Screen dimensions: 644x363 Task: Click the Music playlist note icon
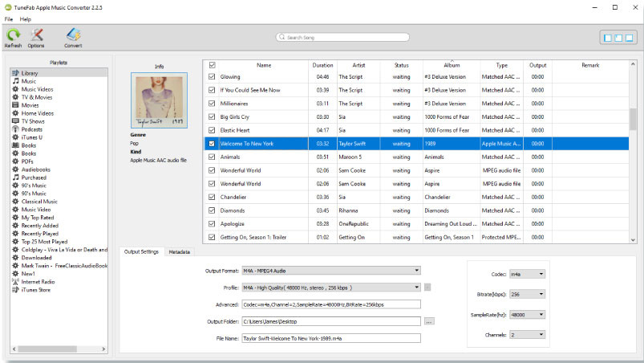(15, 81)
